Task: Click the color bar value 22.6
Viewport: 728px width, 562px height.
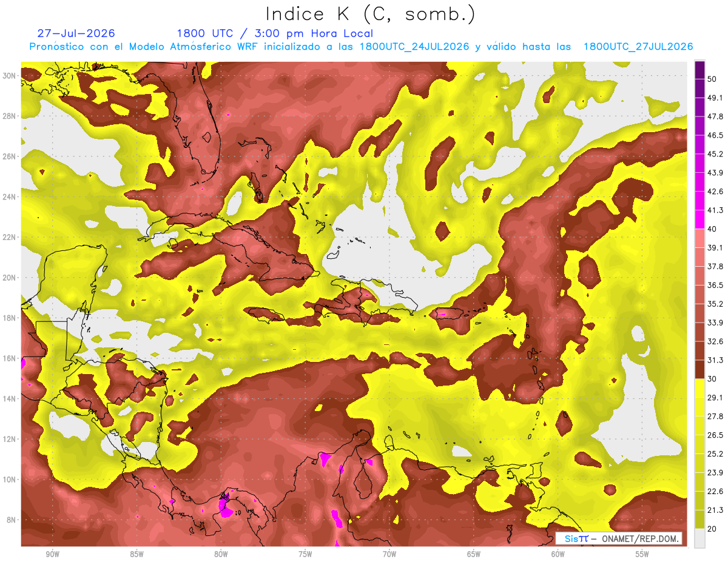Action: pos(716,492)
